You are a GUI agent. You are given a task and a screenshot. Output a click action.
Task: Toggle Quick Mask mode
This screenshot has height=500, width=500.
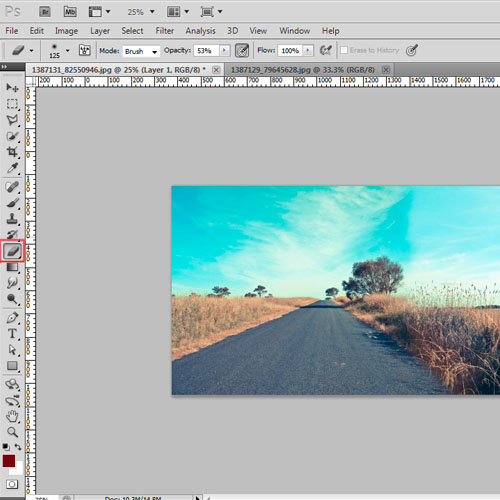tap(12, 484)
